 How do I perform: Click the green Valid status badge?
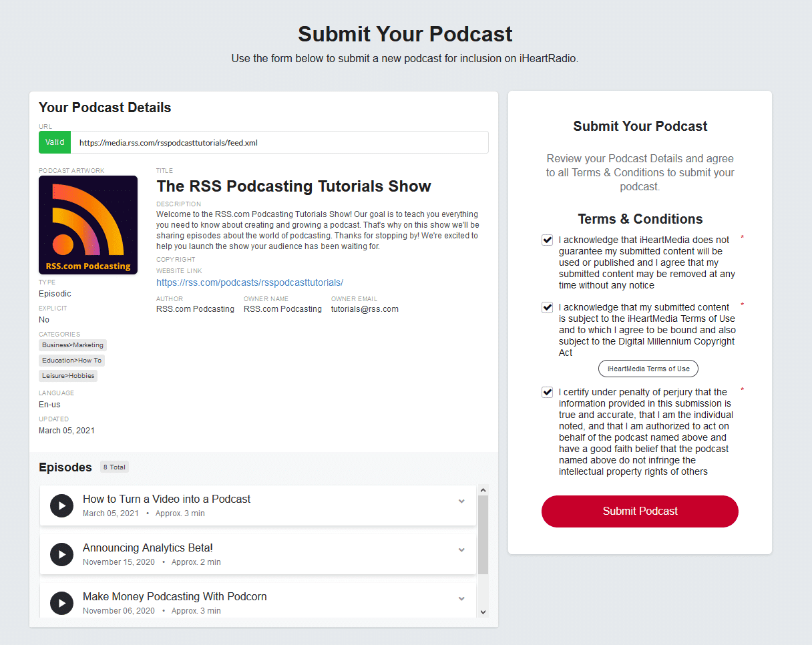55,142
